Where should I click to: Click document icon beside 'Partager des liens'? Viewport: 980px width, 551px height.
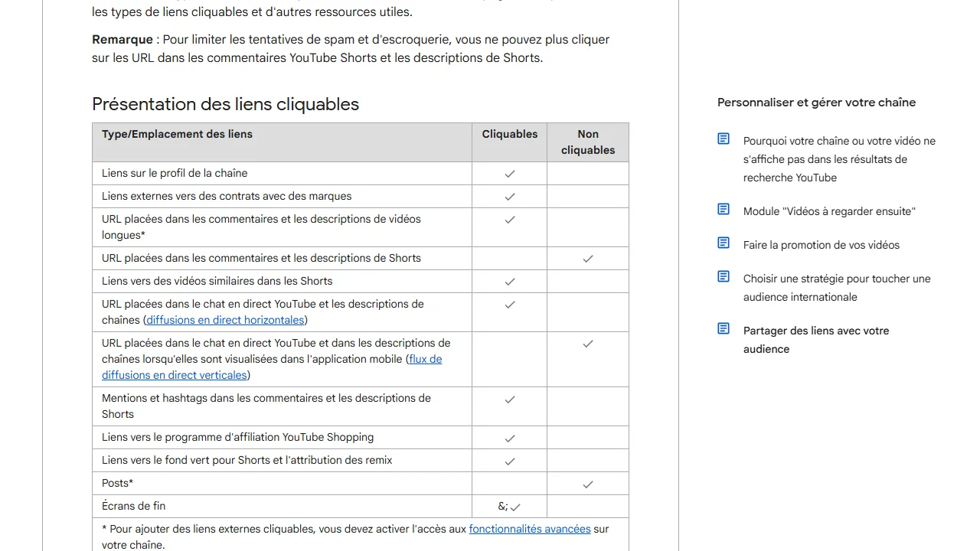(x=724, y=328)
